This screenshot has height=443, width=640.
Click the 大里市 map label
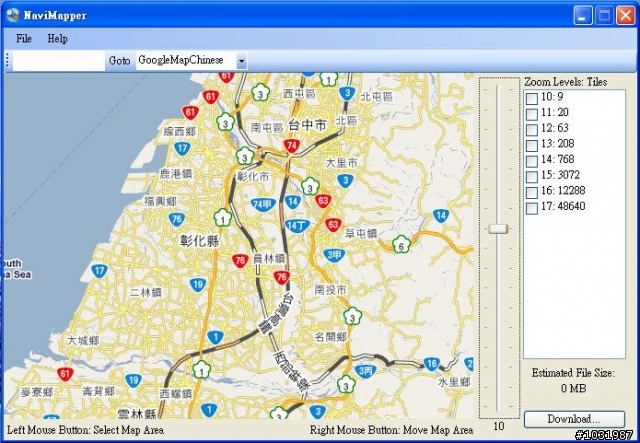tap(341, 163)
